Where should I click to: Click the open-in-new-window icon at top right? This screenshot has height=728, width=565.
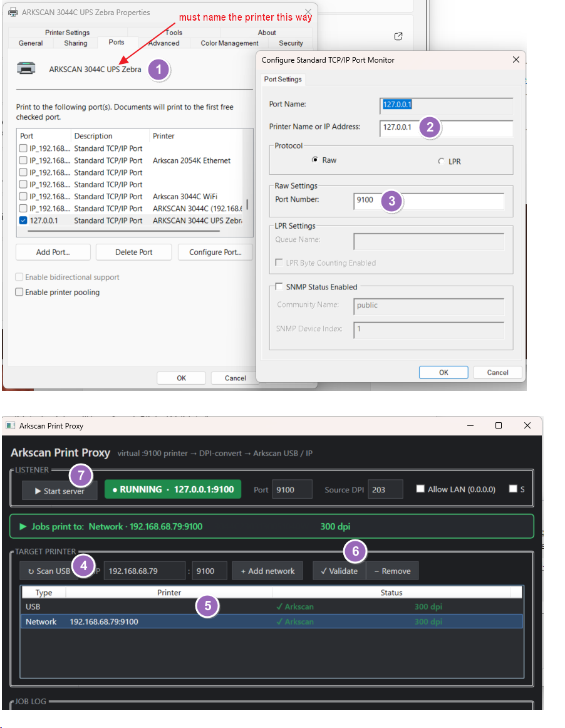(398, 36)
